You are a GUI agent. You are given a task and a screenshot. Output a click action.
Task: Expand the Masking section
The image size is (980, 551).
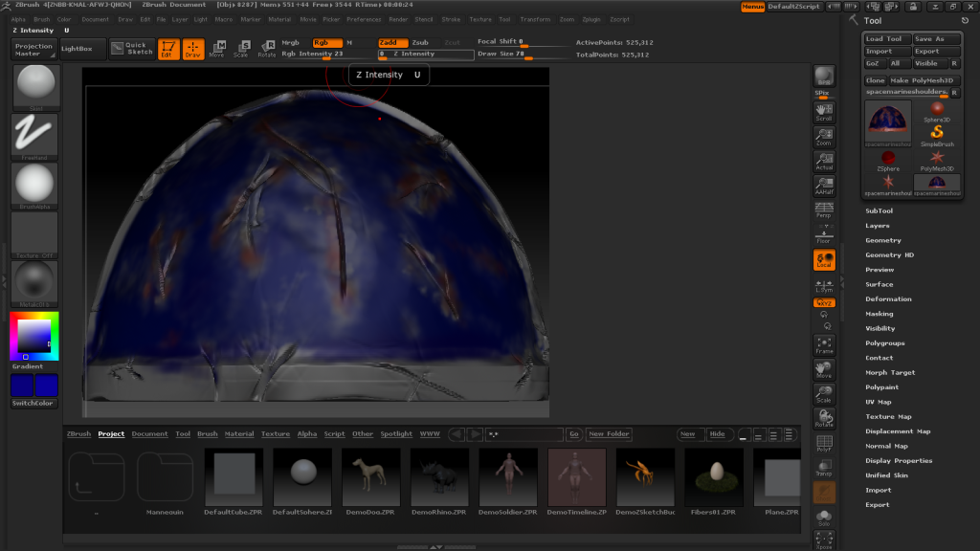(879, 314)
